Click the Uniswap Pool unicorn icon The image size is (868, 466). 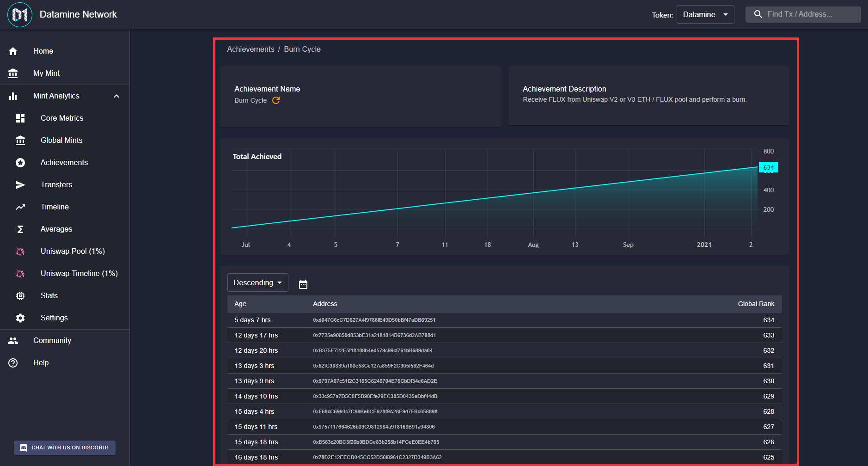click(20, 251)
